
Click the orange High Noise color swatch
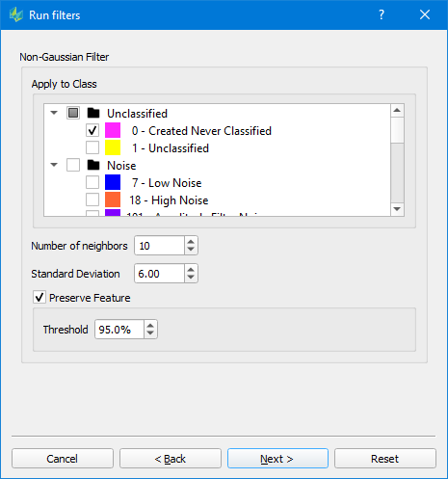click(113, 200)
